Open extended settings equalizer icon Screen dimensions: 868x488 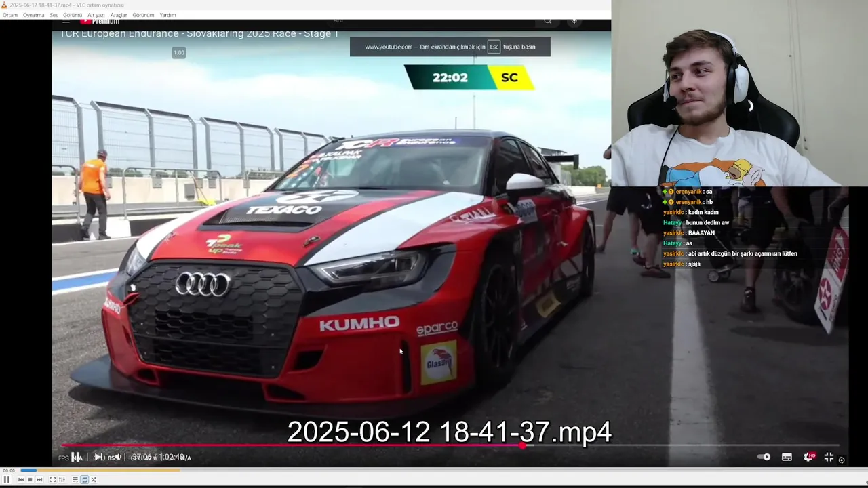click(62, 479)
